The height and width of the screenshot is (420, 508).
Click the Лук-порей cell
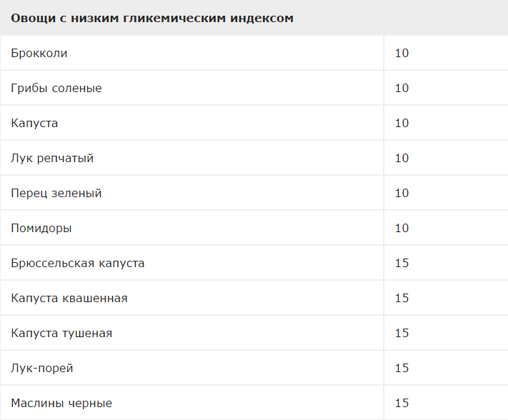[42, 368]
